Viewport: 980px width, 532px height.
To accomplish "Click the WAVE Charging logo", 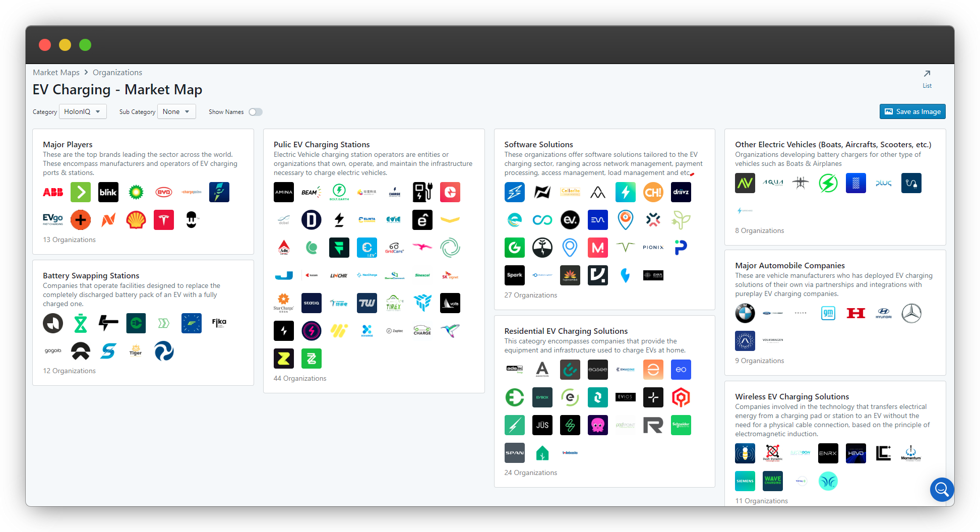I will [x=773, y=481].
